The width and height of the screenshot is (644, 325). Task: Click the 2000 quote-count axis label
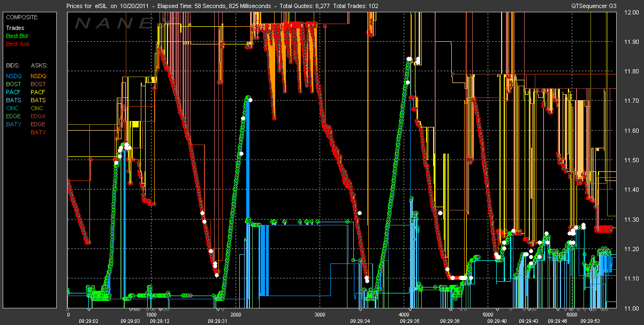click(236, 315)
